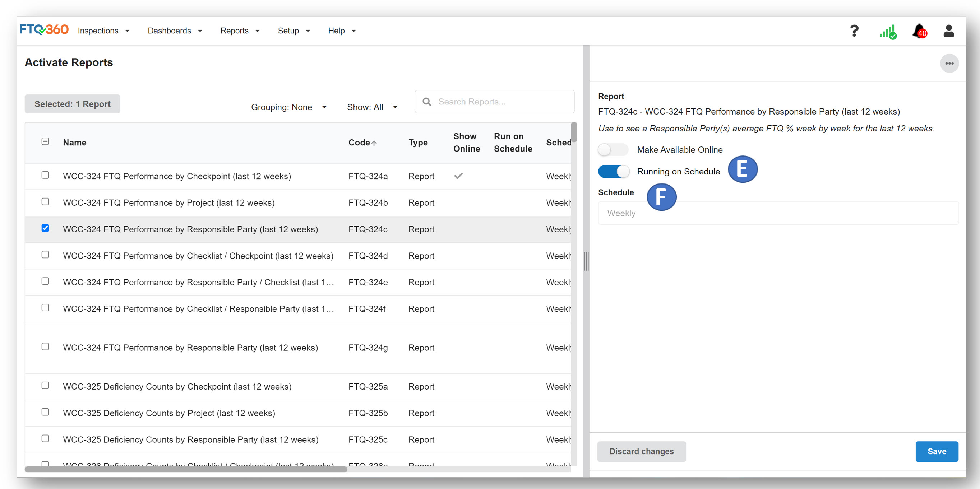The height and width of the screenshot is (489, 980).
Task: Check the FTQ-325a Deficiency Counts by Checkpoint row
Action: tap(45, 386)
